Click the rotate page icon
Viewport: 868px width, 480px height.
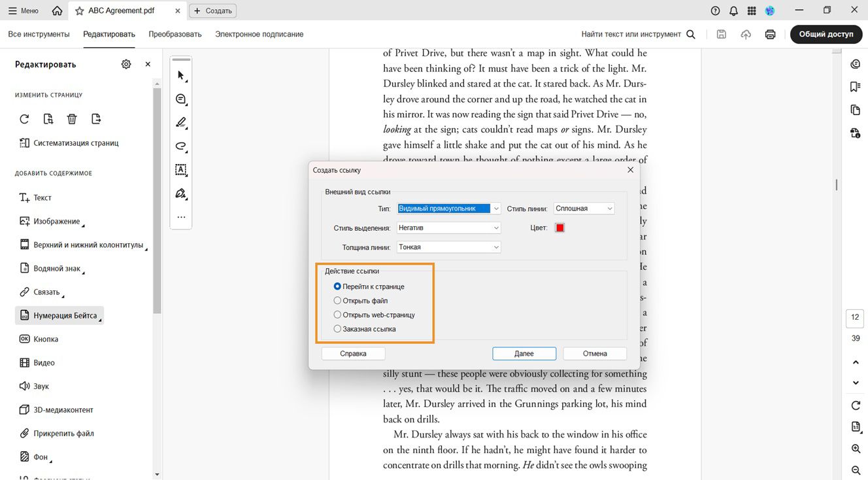point(24,119)
